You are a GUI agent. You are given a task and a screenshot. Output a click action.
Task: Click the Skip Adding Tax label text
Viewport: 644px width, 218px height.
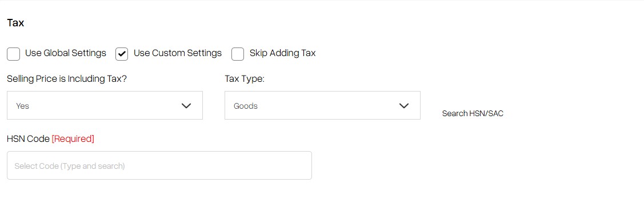coord(282,53)
